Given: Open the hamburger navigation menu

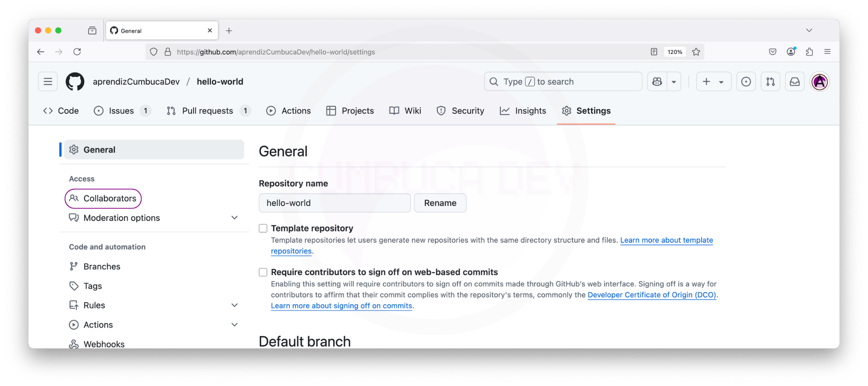Looking at the screenshot, I should pyautogui.click(x=48, y=81).
